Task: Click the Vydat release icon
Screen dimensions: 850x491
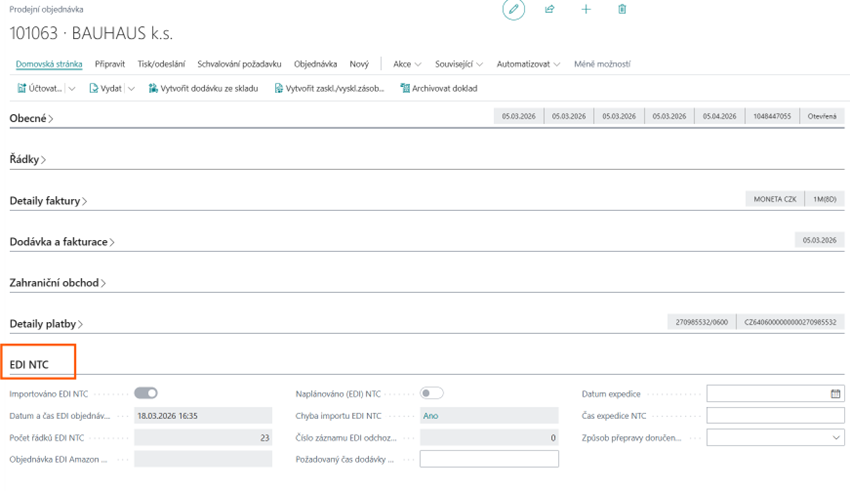Action: pos(93,88)
